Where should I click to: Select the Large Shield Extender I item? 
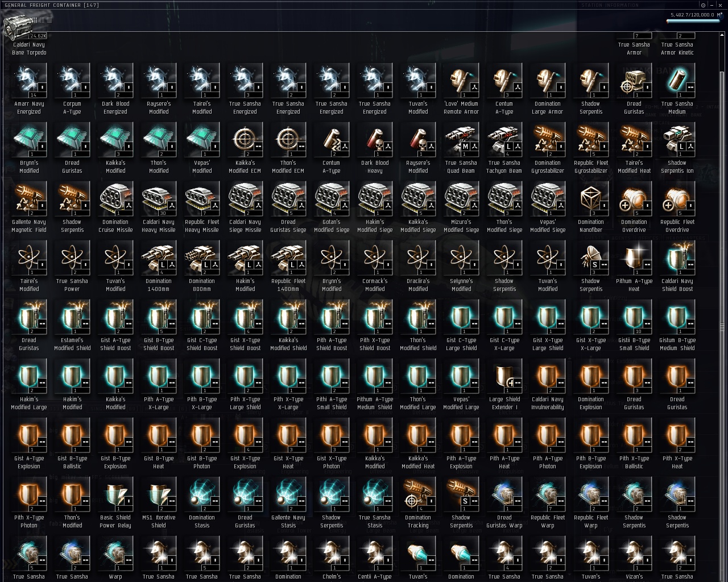[504, 385]
